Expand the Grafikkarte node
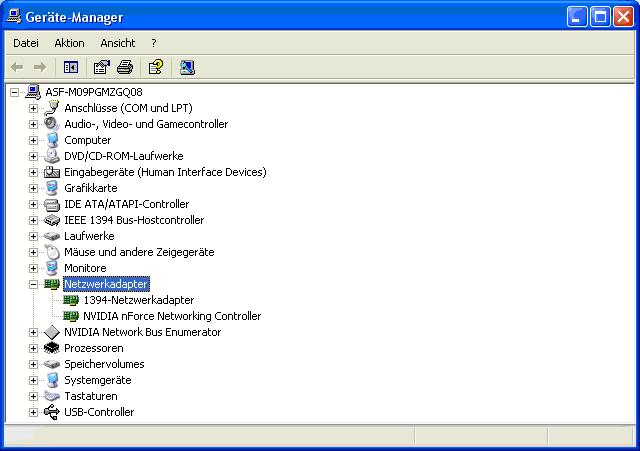Screen dimensions: 640x451 (33, 188)
